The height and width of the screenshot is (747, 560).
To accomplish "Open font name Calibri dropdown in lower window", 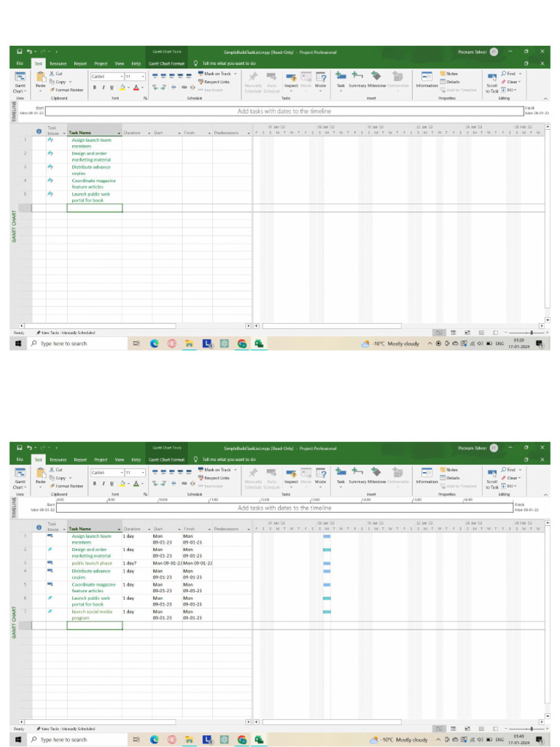I will [120, 472].
